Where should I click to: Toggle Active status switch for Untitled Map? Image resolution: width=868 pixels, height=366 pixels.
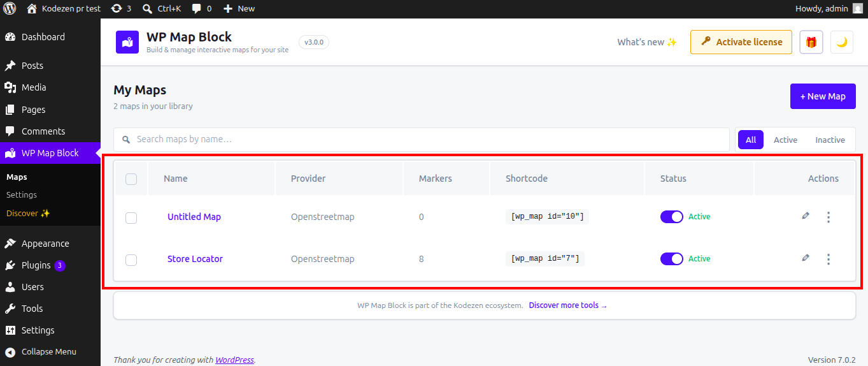tap(672, 217)
